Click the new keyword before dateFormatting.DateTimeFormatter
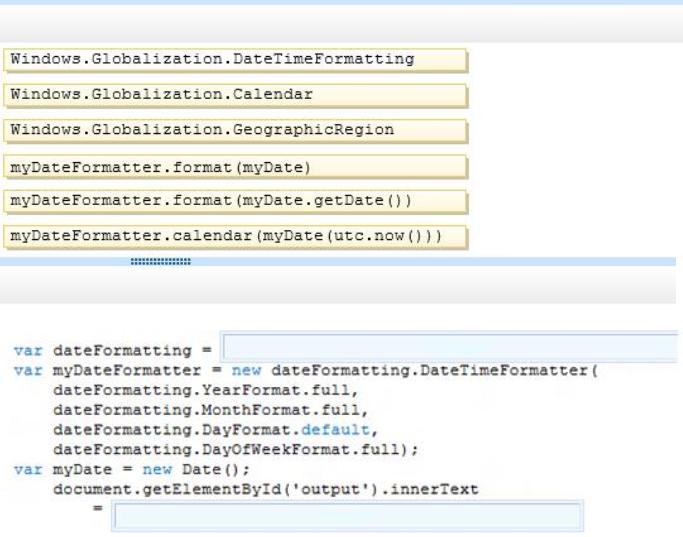683x537 pixels. (x=246, y=371)
